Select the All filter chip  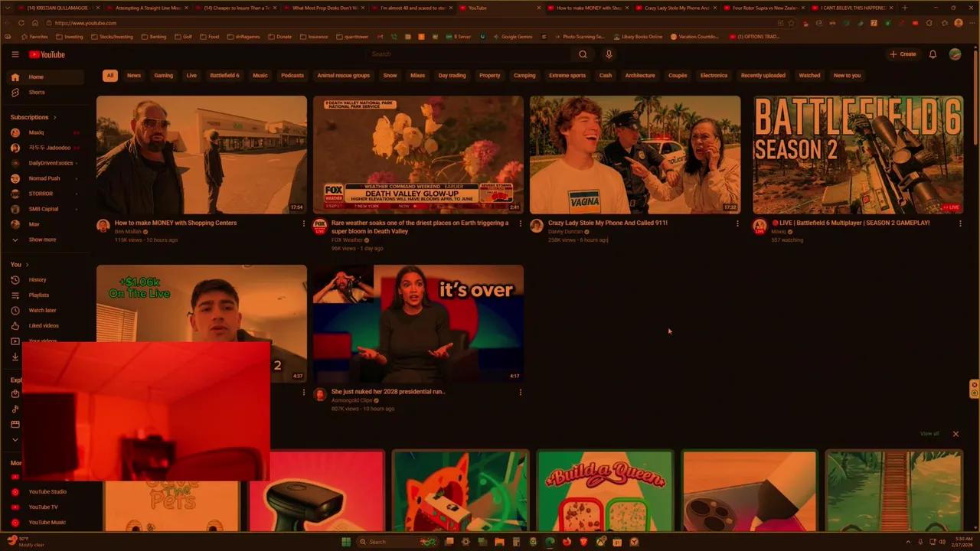tap(110, 75)
